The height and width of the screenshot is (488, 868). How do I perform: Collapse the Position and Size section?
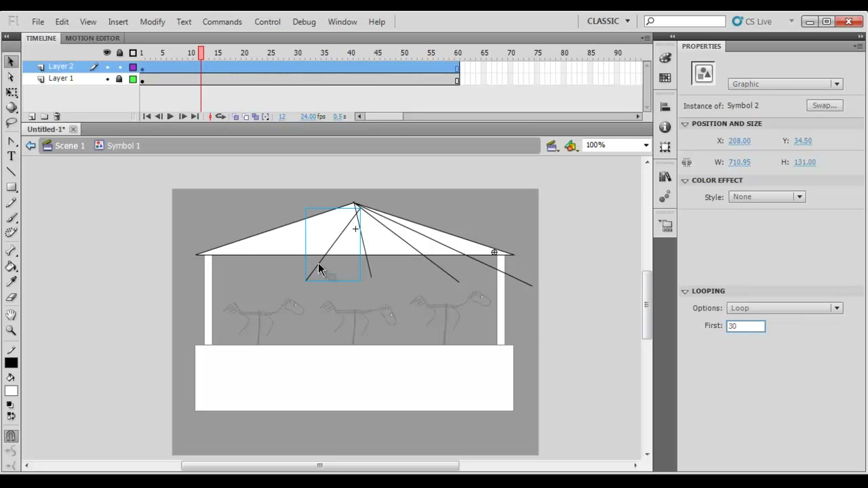pyautogui.click(x=685, y=124)
